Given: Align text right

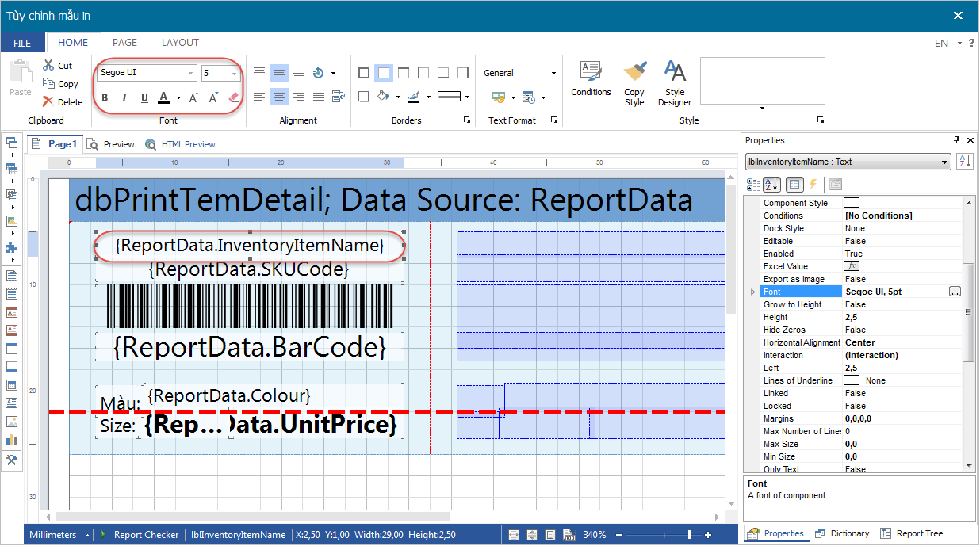Looking at the screenshot, I should click(x=299, y=97).
